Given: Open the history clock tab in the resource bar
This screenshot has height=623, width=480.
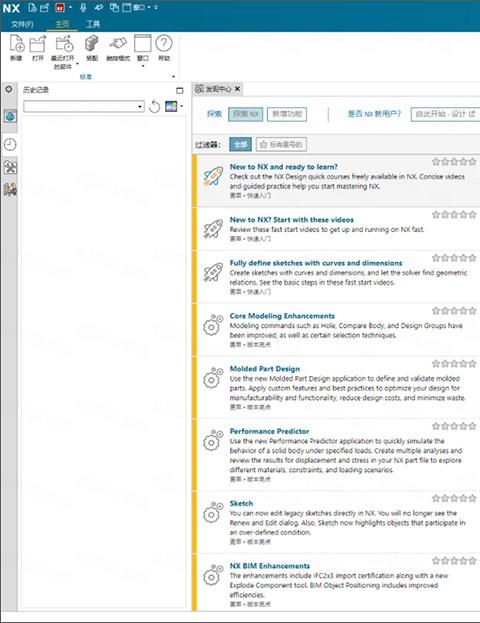Looking at the screenshot, I should pos(10,144).
